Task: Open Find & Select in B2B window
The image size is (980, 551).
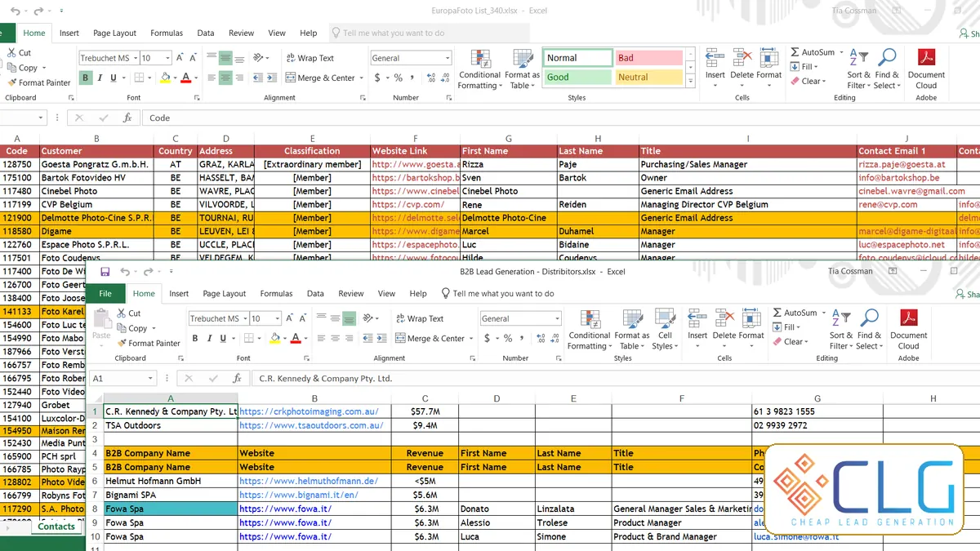Action: (x=870, y=330)
